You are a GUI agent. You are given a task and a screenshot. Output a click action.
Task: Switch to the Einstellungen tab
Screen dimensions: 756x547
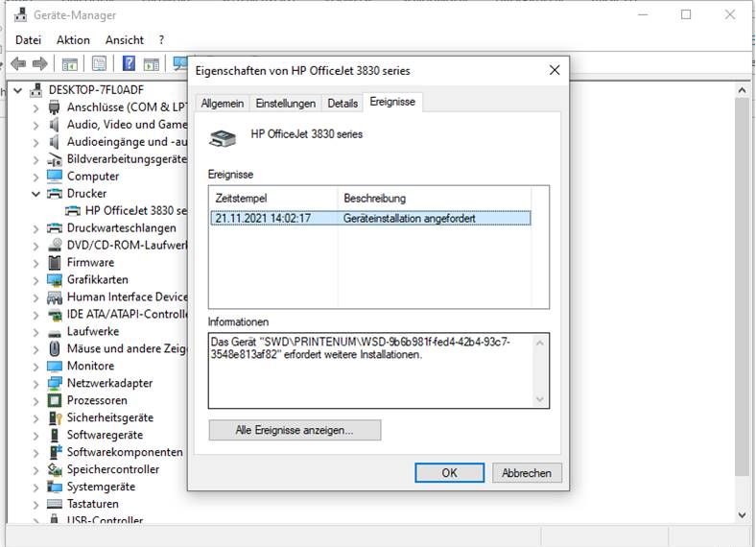286,104
